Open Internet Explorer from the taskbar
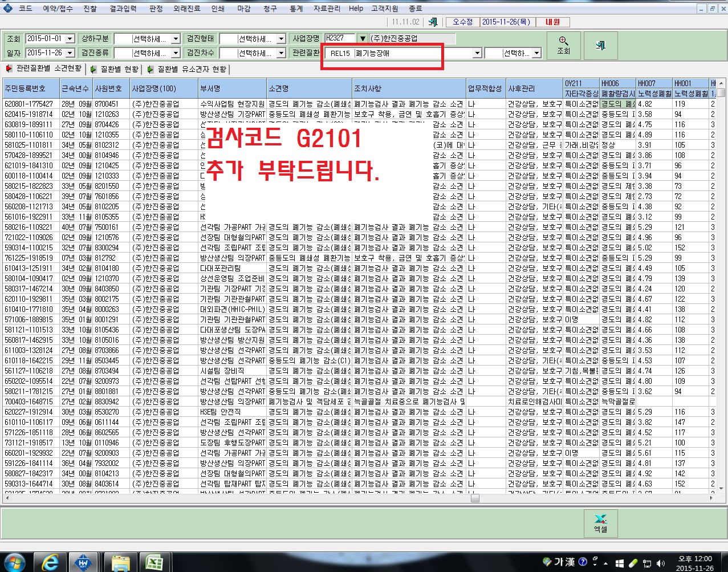The width and height of the screenshot is (728, 572). 50,562
